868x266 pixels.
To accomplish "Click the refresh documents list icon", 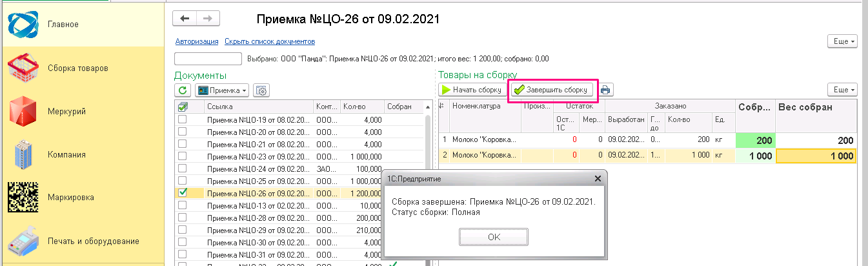I will pyautogui.click(x=183, y=91).
